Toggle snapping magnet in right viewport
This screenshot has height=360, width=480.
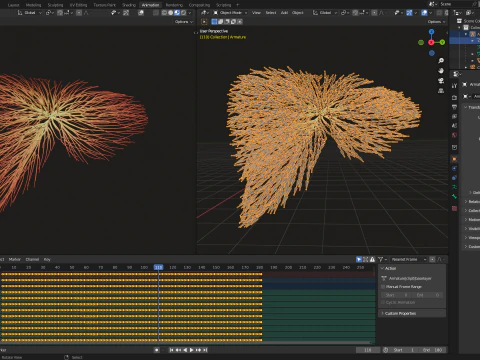pos(355,13)
